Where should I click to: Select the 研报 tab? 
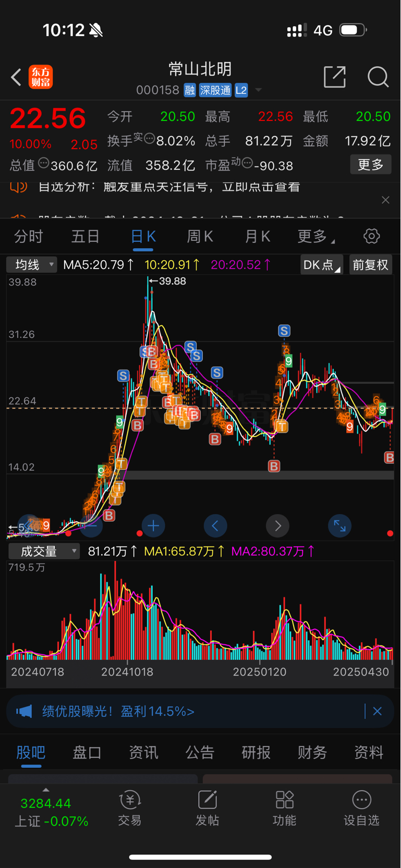256,752
